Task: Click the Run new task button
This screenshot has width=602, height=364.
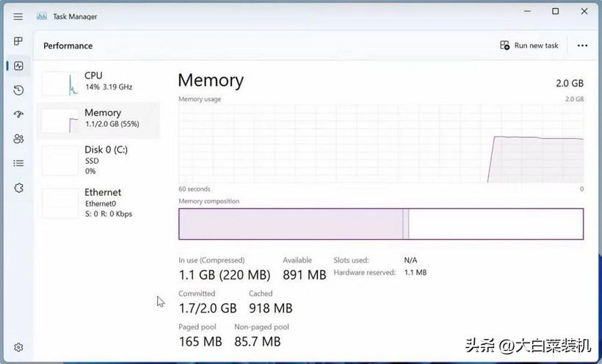Action: click(529, 45)
